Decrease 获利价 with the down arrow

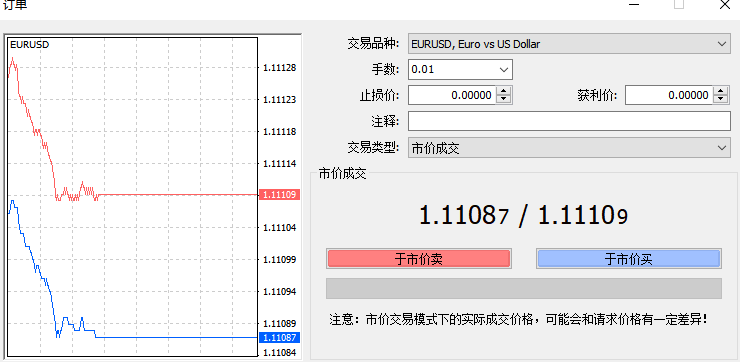pyautogui.click(x=720, y=99)
